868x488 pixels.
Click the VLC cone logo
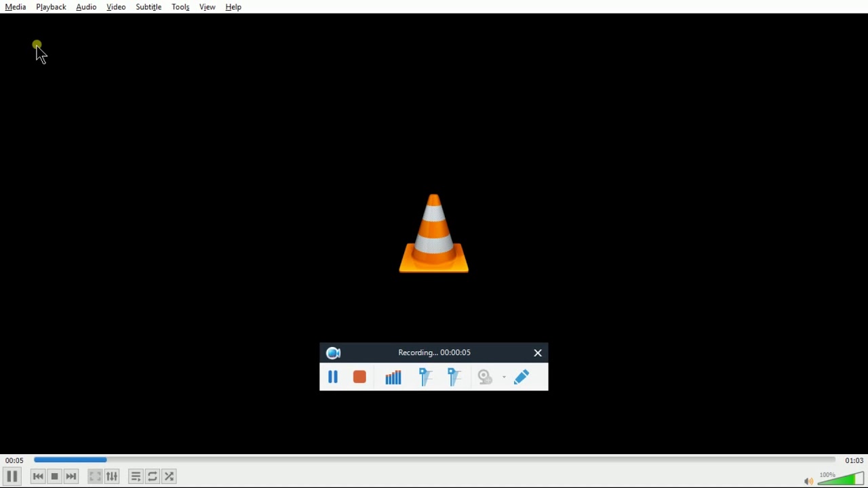click(x=434, y=234)
